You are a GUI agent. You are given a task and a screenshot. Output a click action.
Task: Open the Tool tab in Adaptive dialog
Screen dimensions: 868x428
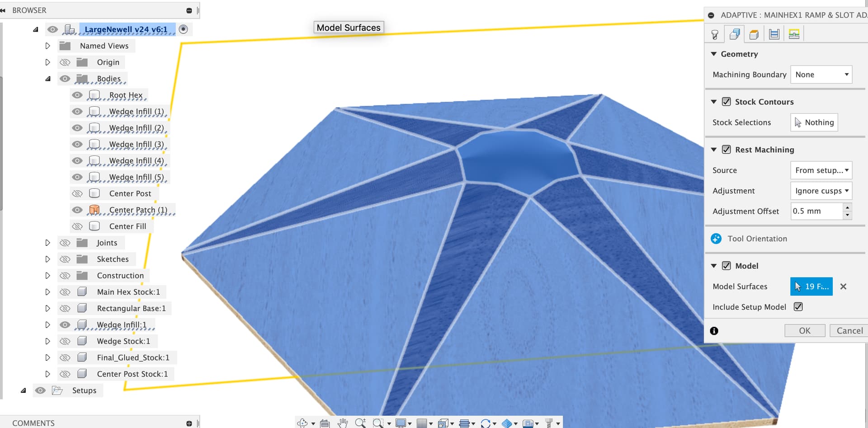point(715,34)
